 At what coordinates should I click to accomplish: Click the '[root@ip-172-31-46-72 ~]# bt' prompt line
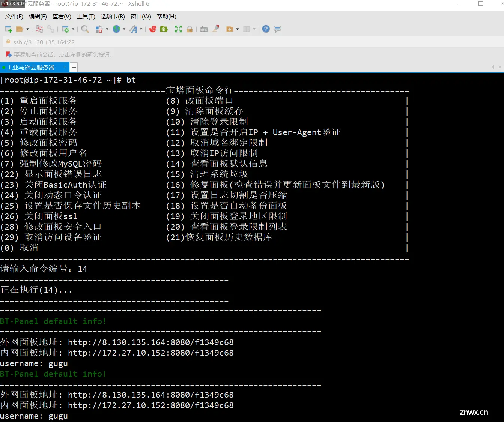point(68,80)
